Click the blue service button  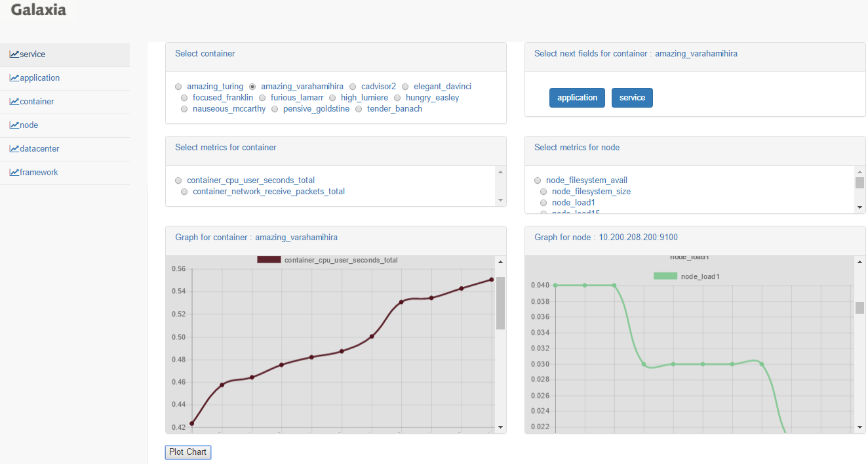point(632,98)
